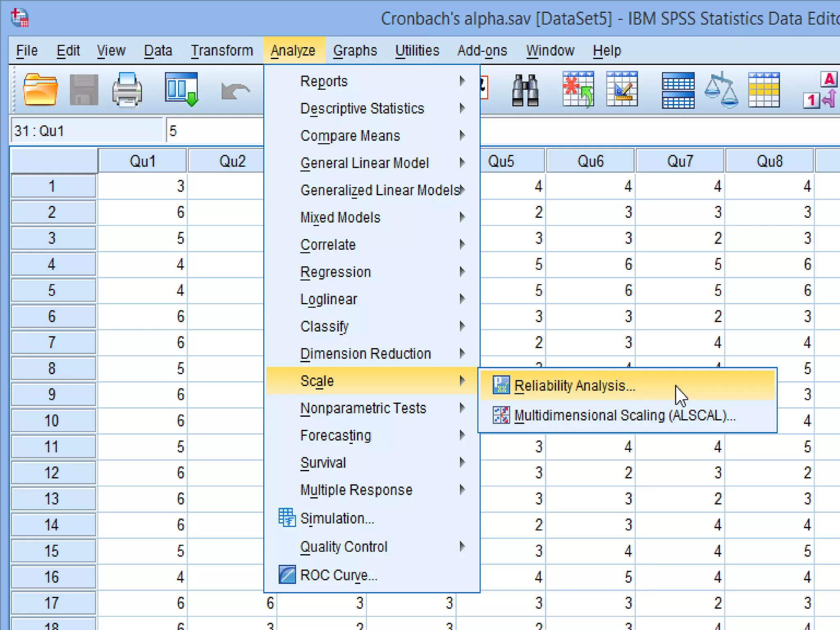Click the Recall recently used dialogs icon
The width and height of the screenshot is (840, 630).
click(181, 90)
